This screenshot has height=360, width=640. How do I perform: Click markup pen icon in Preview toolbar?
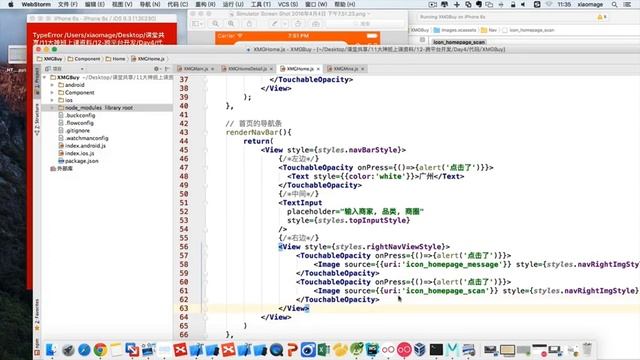point(275,24)
